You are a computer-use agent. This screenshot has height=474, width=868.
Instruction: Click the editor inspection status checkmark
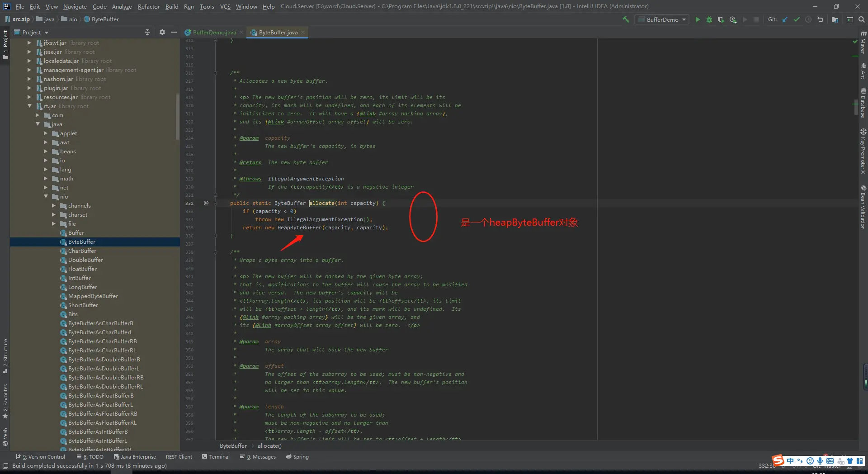point(855,42)
